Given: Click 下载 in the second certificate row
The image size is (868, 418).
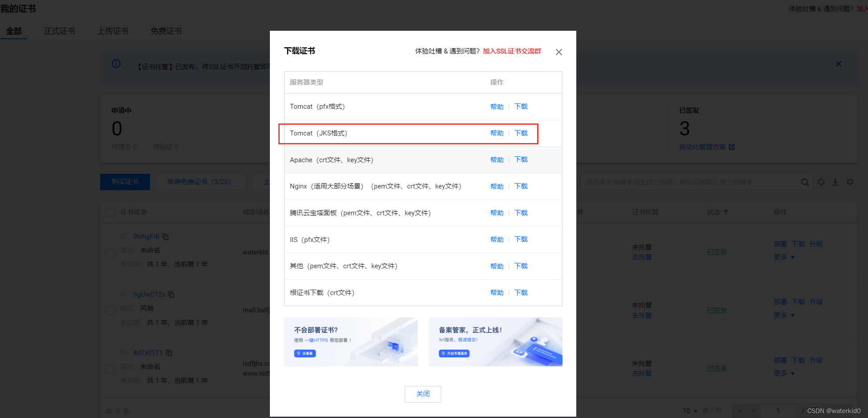Looking at the screenshot, I should [x=798, y=302].
